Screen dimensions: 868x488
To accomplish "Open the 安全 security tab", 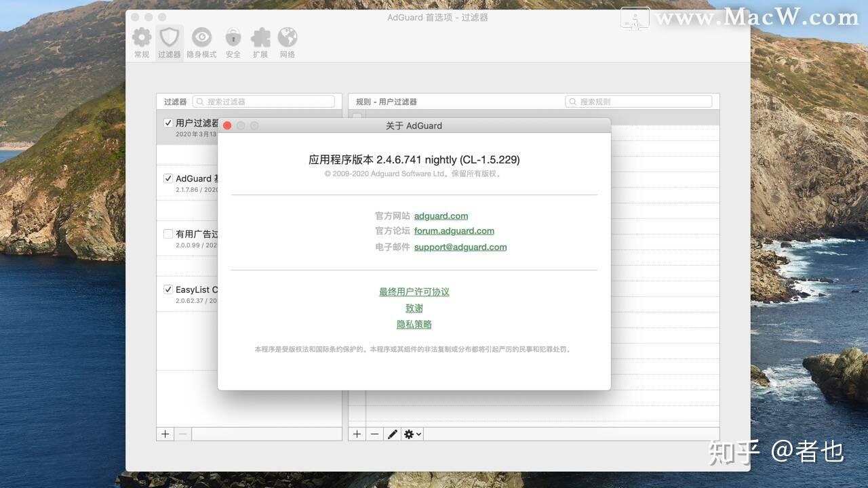I will [x=233, y=43].
